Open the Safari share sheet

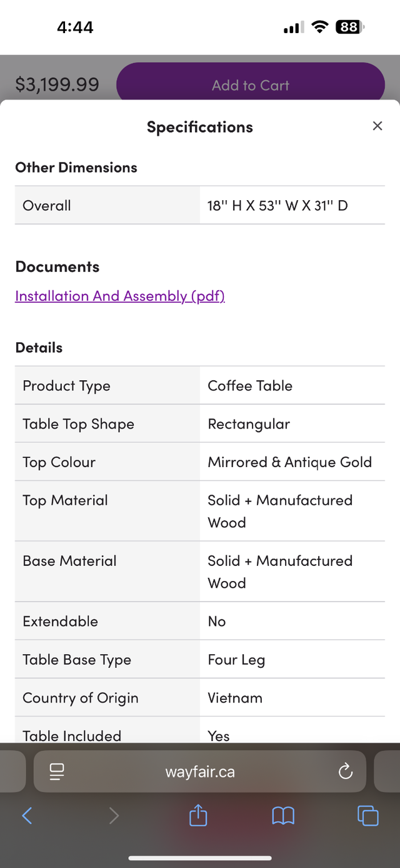tap(198, 815)
